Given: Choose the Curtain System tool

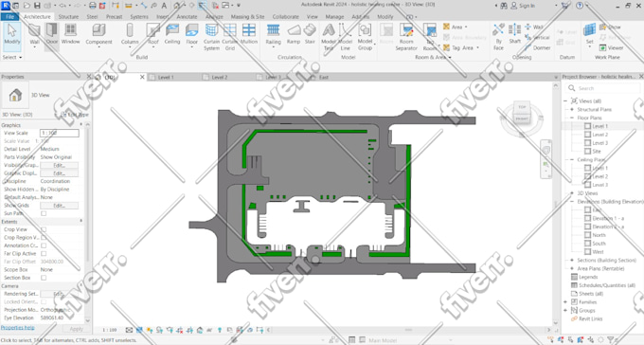Looking at the screenshot, I should click(x=211, y=37).
